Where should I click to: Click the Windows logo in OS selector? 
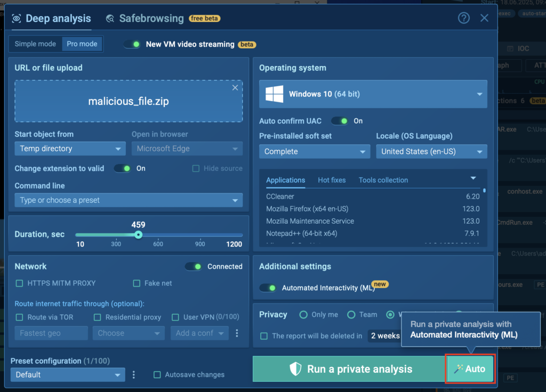click(274, 94)
